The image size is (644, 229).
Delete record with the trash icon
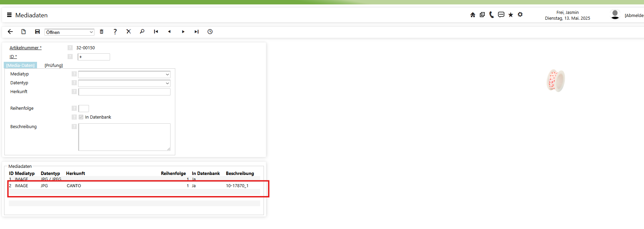point(101,32)
